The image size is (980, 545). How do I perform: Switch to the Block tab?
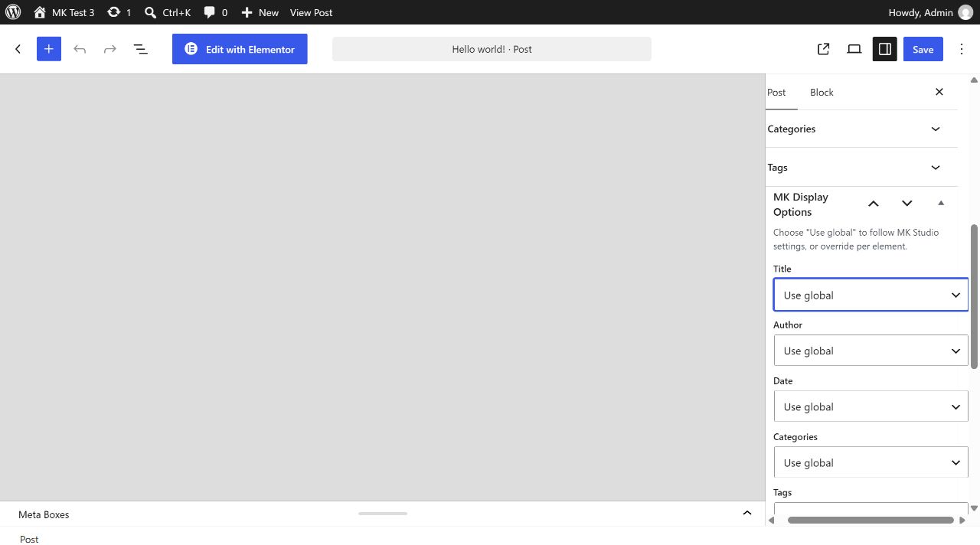point(822,92)
